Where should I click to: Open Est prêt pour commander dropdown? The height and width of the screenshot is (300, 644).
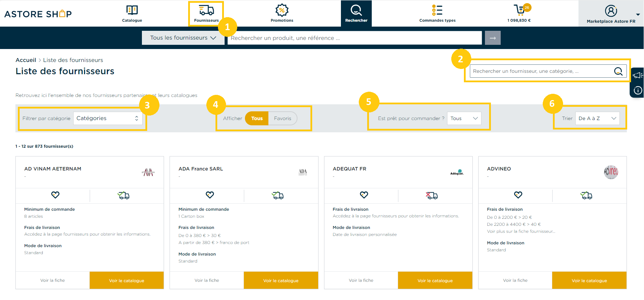464,118
